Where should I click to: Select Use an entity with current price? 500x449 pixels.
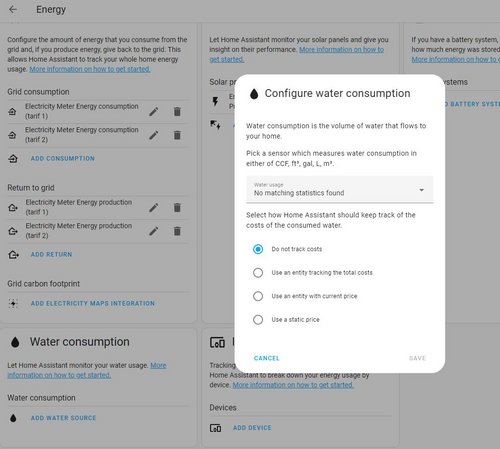(x=258, y=296)
